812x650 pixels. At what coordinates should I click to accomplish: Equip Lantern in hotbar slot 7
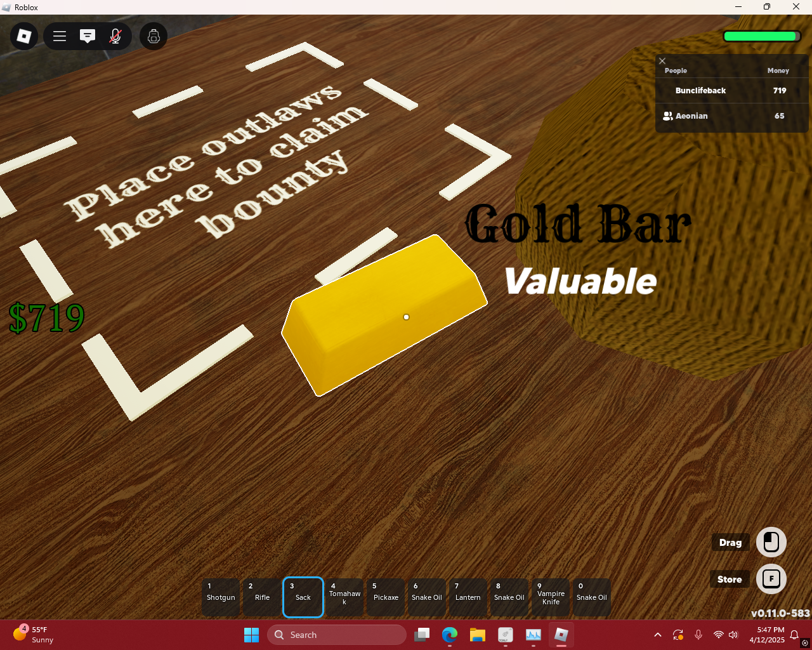(x=468, y=597)
